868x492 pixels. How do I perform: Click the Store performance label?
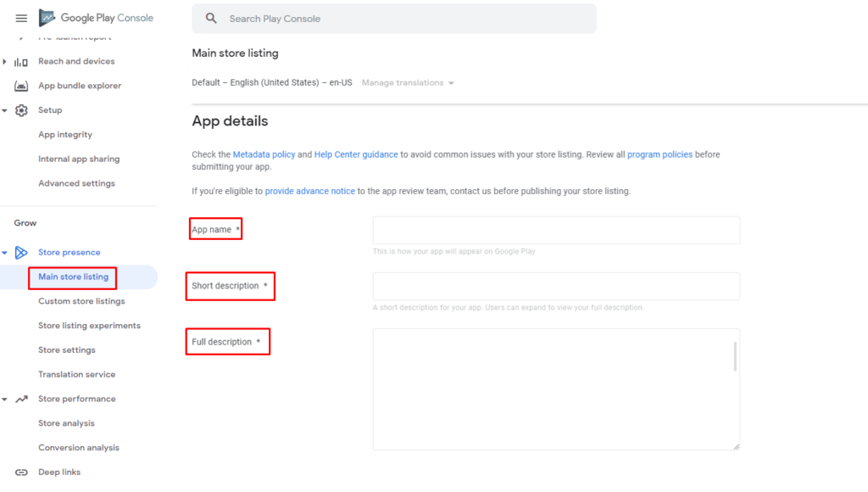click(x=77, y=399)
